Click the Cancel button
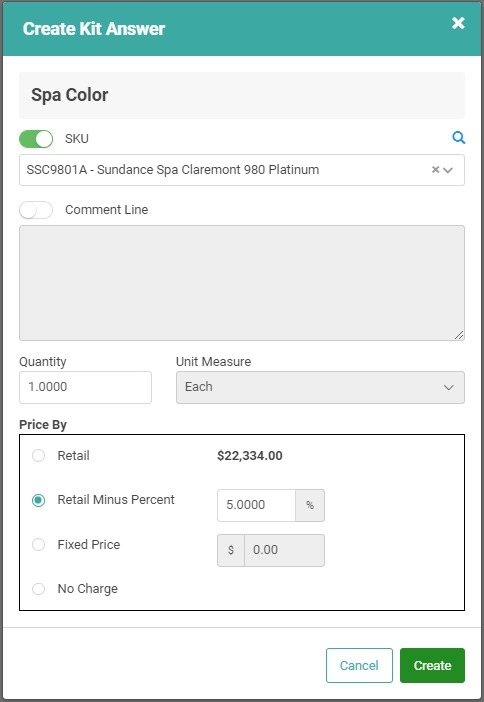The width and height of the screenshot is (484, 702). coord(359,665)
